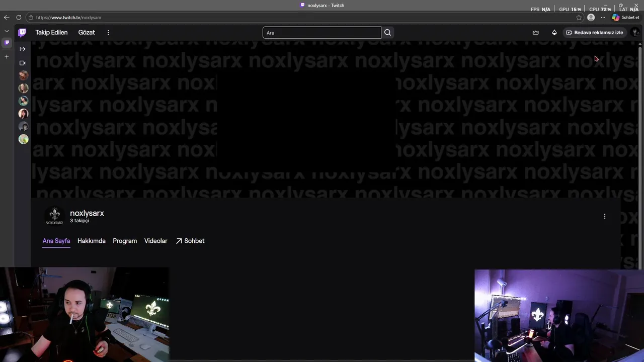Click the 3 takipçi follower count
Screen dimensions: 644x362
(x=79, y=221)
